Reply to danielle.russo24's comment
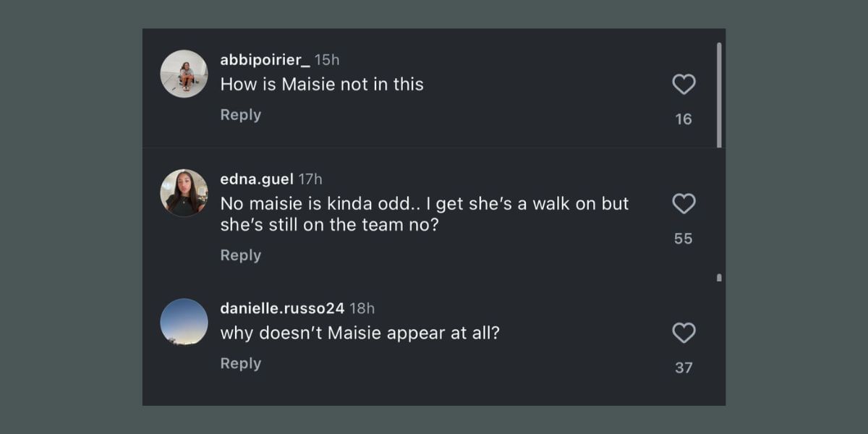This screenshot has width=868, height=434. (x=240, y=364)
